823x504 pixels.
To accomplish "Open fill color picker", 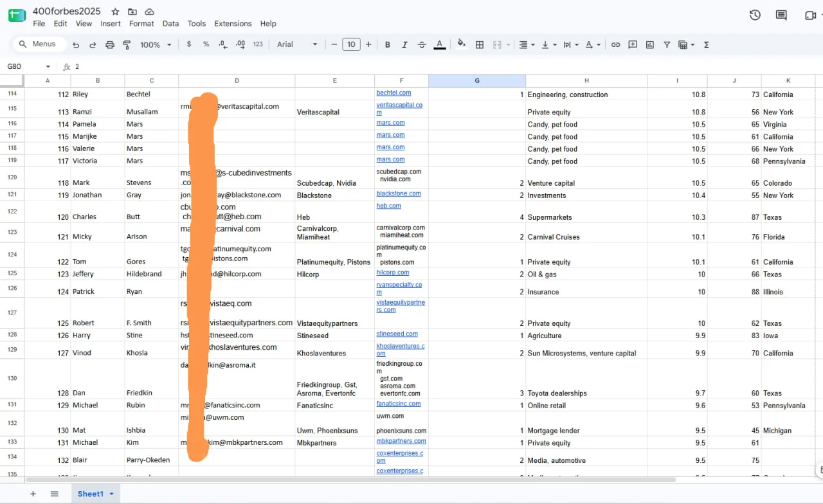I will click(461, 44).
